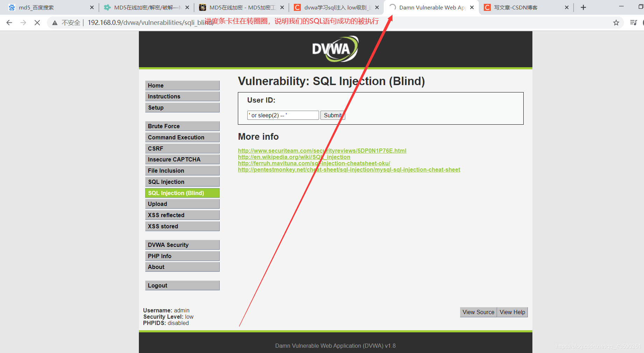The width and height of the screenshot is (644, 353).
Task: Close the Damn Vulnerable Web App tab
Action: (472, 7)
